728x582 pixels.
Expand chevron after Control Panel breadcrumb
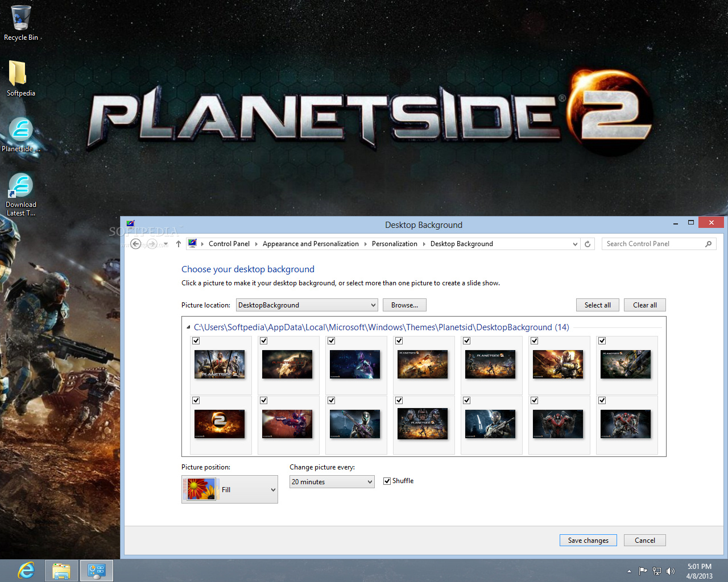pyautogui.click(x=256, y=244)
